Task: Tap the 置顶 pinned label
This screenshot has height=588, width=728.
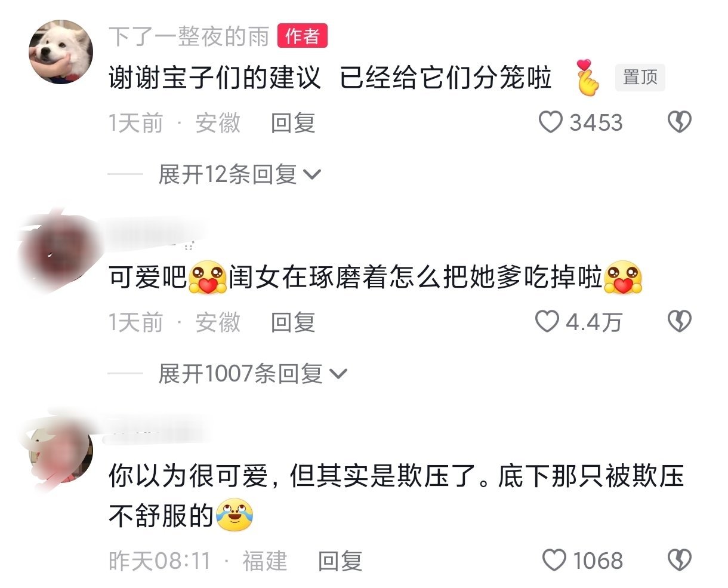Action: [640, 78]
